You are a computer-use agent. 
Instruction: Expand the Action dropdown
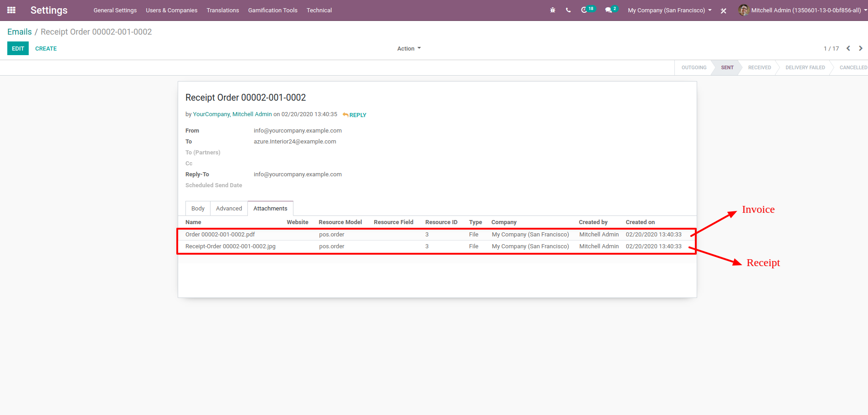point(409,49)
